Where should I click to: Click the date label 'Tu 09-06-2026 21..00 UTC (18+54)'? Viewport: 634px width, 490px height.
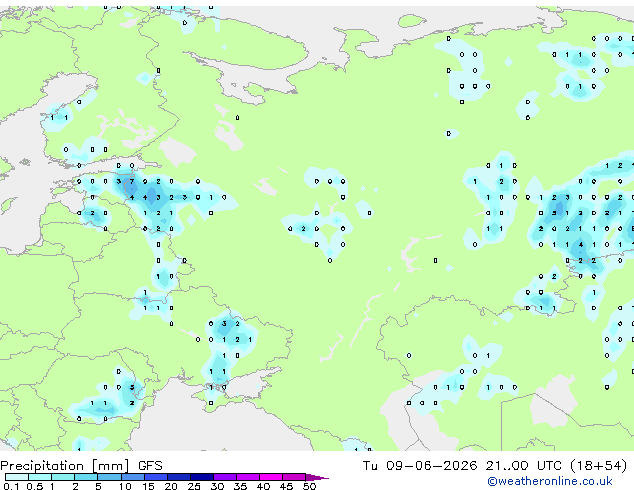495,466
